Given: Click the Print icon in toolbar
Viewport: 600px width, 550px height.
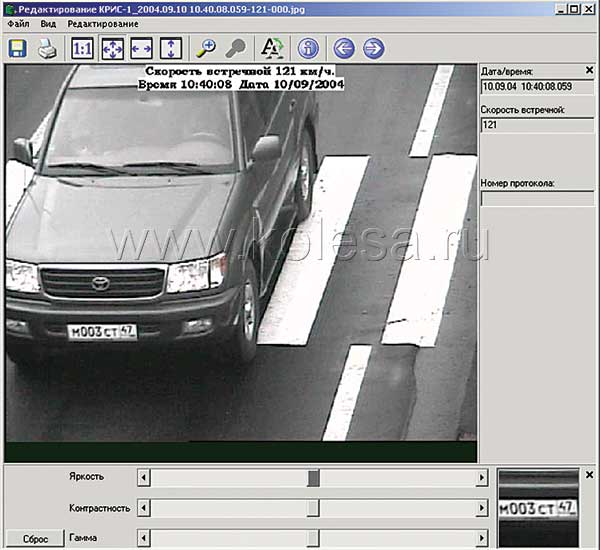Looking at the screenshot, I should click(46, 47).
